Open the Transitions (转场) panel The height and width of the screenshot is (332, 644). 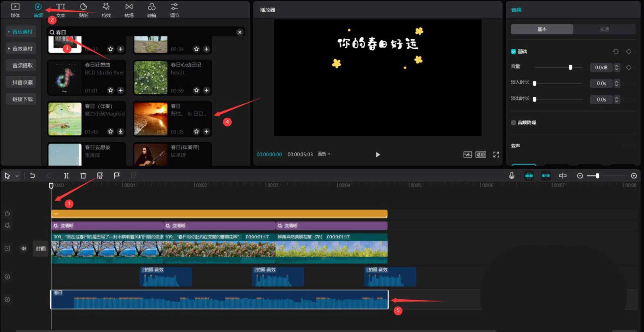(x=129, y=10)
